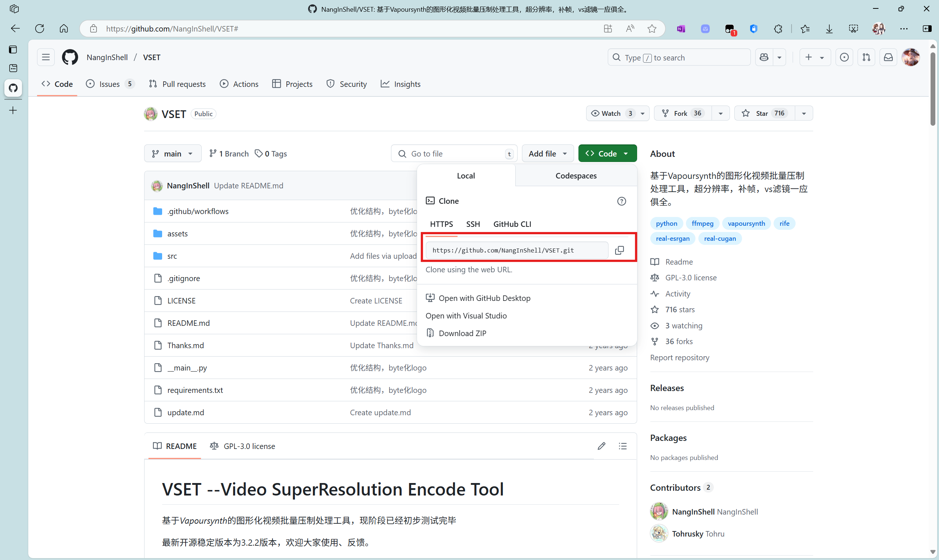Open browser screenshot tool icon
939x560 pixels.
click(853, 29)
